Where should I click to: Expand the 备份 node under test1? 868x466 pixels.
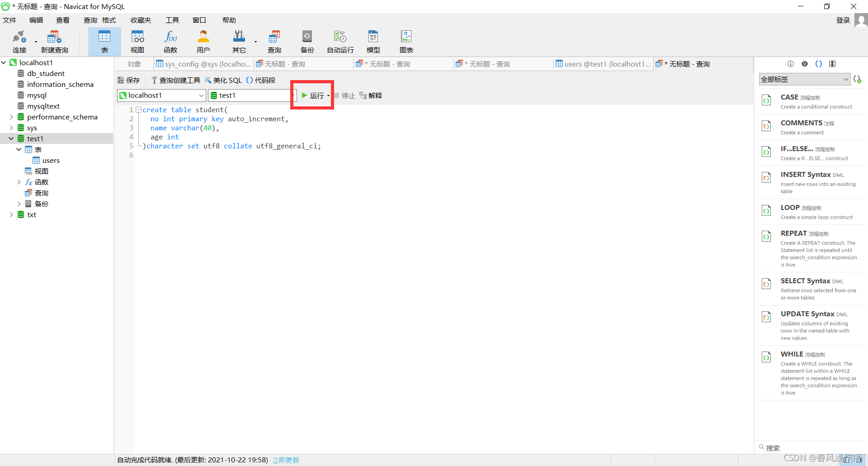click(x=19, y=204)
